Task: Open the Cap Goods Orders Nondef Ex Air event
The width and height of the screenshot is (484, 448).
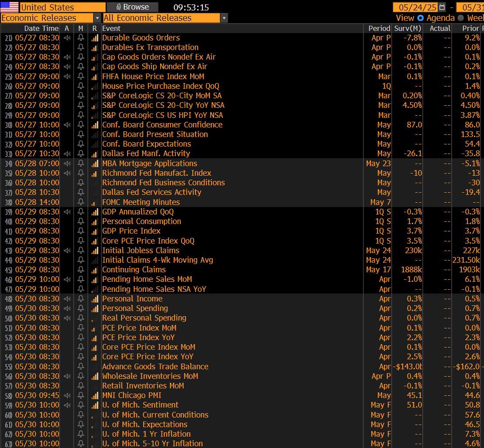Action: click(159, 57)
